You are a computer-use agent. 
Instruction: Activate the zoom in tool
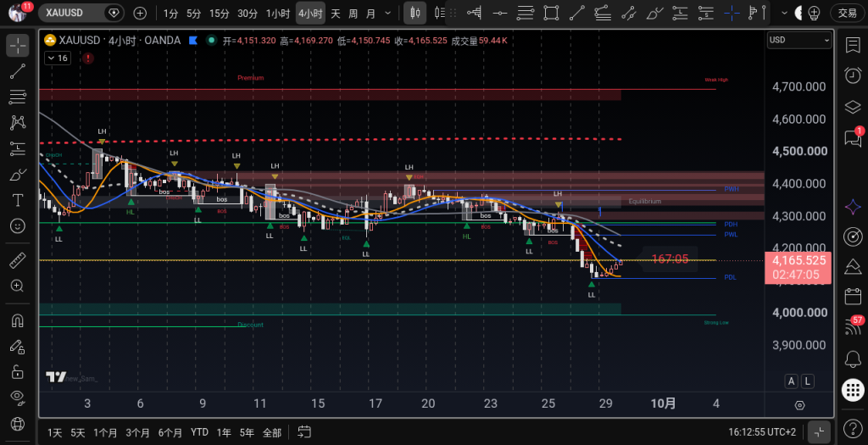(18, 286)
